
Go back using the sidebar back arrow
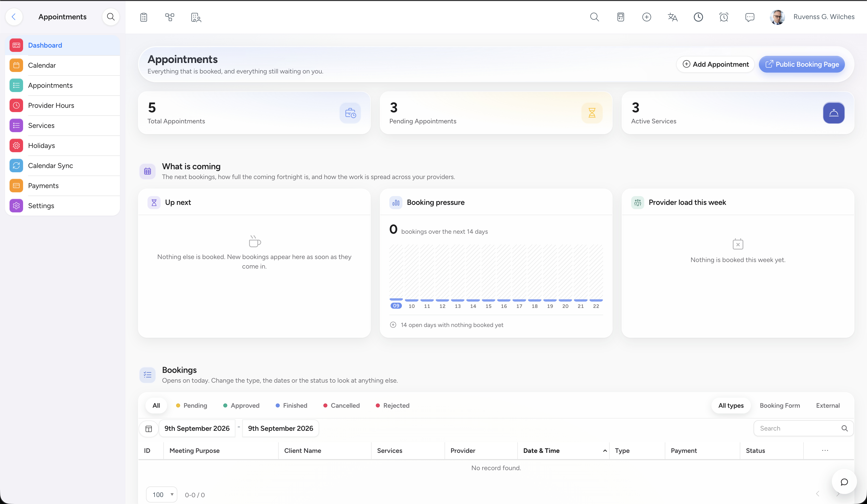click(x=14, y=17)
